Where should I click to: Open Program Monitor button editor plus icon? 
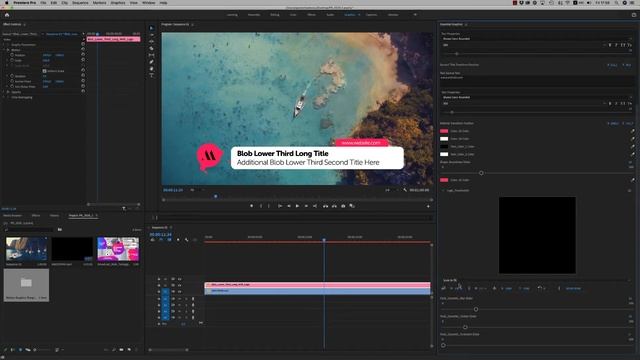coord(428,207)
